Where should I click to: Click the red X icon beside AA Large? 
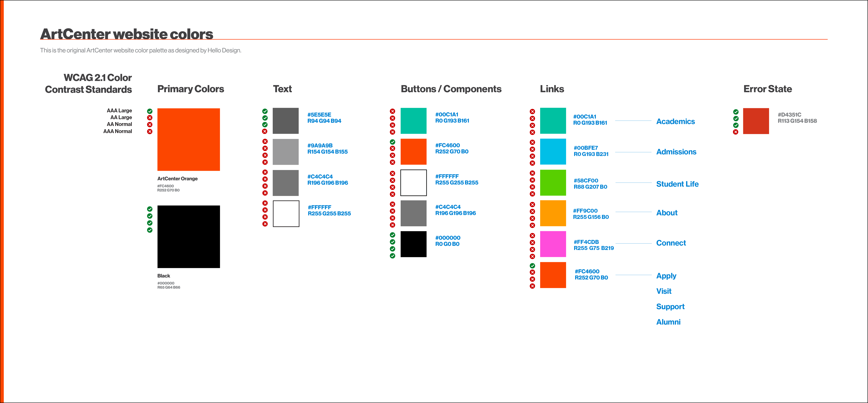150,118
